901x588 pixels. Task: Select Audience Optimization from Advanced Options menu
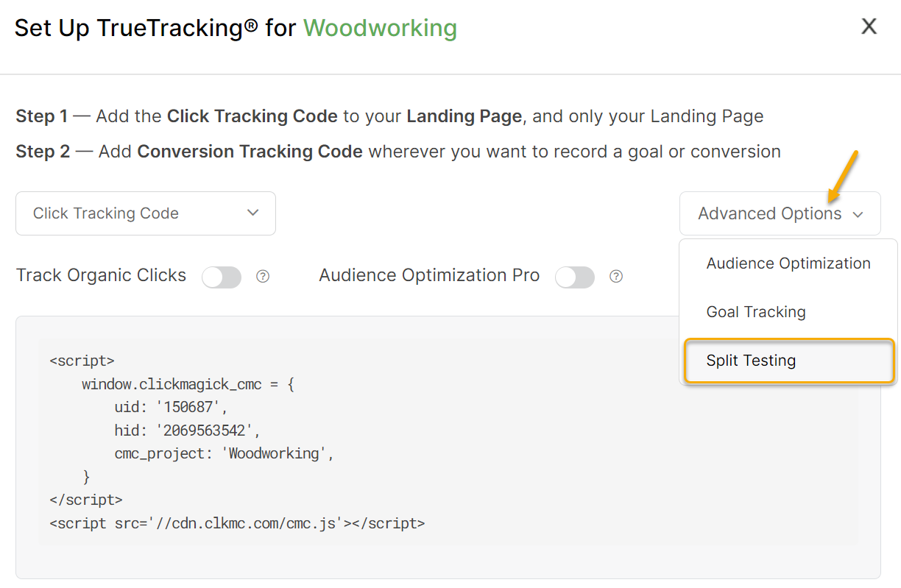pos(788,263)
